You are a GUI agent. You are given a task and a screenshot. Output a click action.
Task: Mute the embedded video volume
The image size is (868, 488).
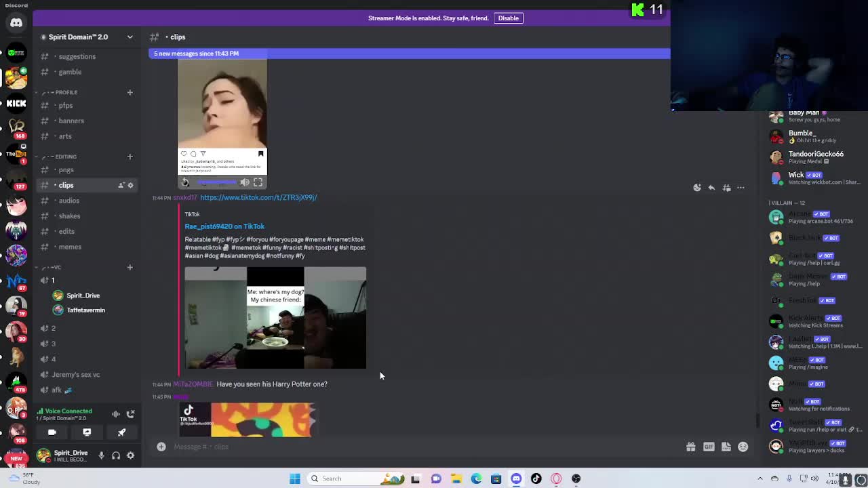coord(245,182)
